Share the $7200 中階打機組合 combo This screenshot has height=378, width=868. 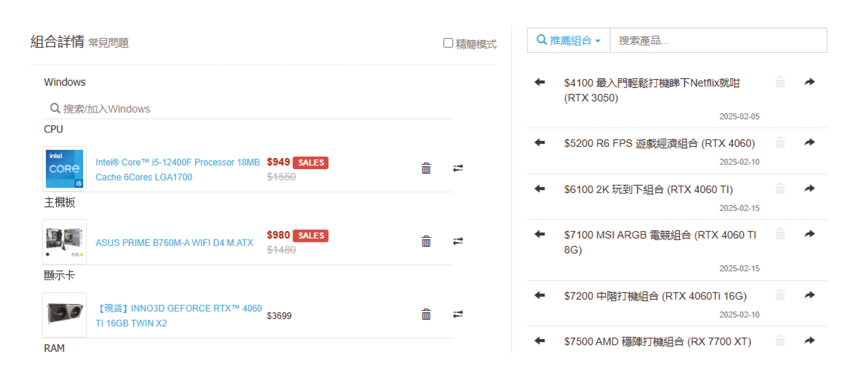click(809, 295)
